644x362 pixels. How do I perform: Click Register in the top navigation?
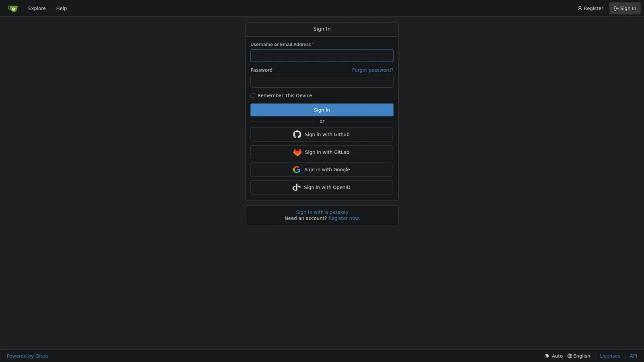590,8
